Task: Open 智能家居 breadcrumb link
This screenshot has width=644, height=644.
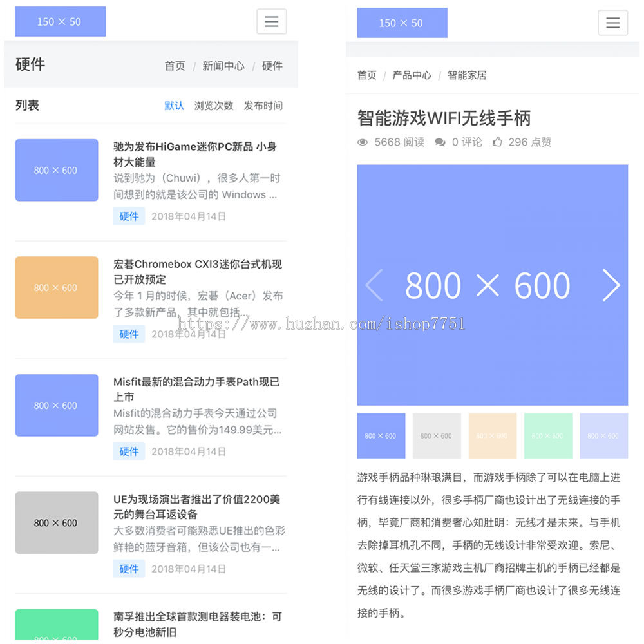Action: (467, 75)
